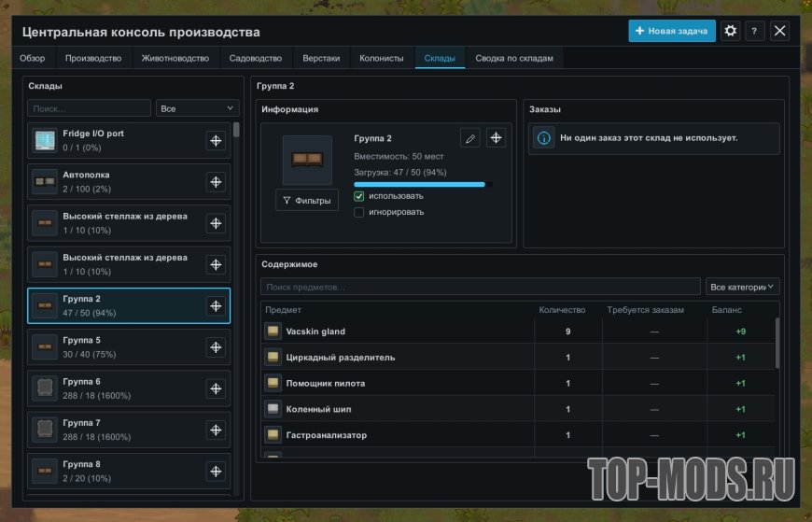The height and width of the screenshot is (522, 812).
Task: Enable the игнорировать checkbox
Action: (x=359, y=212)
